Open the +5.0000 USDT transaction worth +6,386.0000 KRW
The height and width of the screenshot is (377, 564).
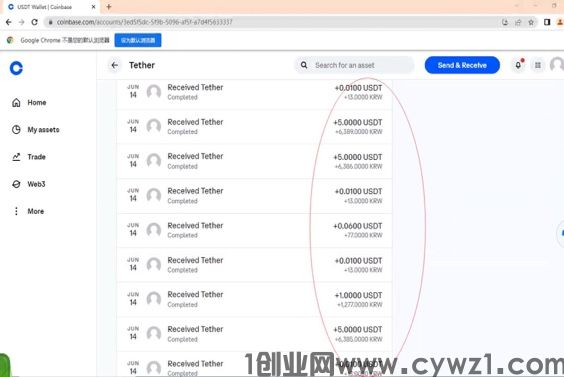(254, 161)
